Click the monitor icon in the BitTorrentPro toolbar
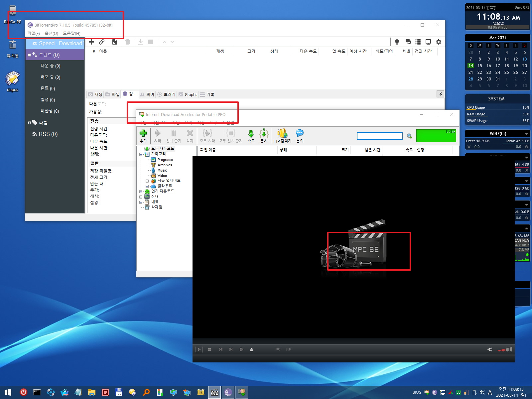Image resolution: width=532 pixels, height=399 pixels. [428, 42]
